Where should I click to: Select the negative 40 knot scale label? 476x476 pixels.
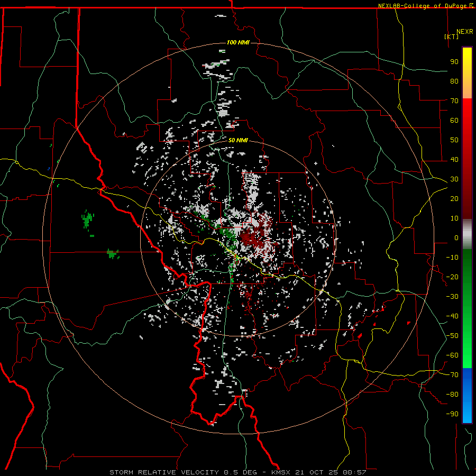click(452, 316)
